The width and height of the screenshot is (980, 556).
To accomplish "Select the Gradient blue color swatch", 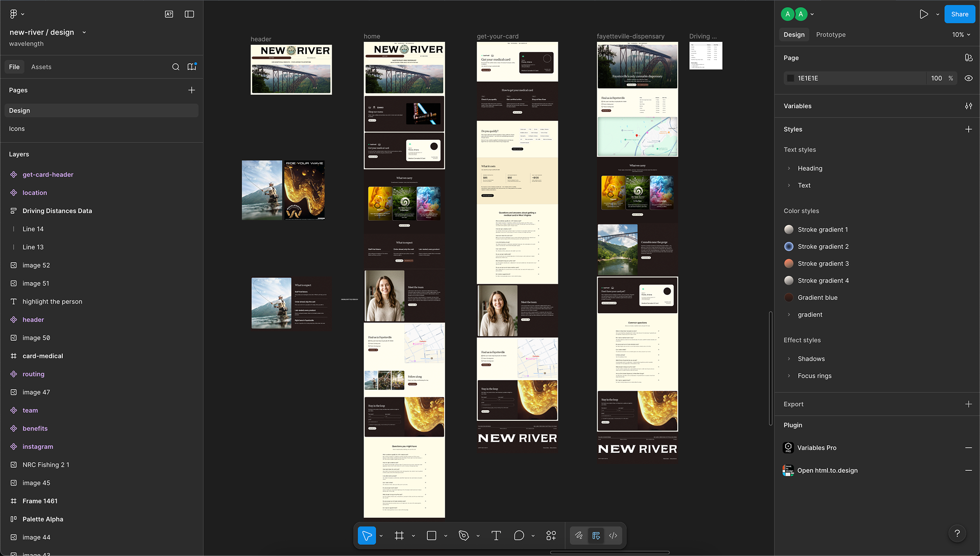I will (x=789, y=297).
